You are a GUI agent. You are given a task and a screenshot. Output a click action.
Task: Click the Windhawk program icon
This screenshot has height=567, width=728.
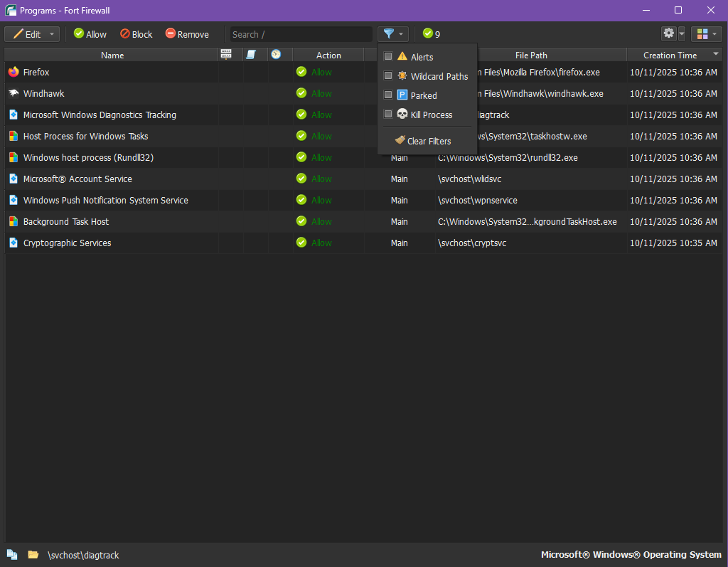(14, 93)
